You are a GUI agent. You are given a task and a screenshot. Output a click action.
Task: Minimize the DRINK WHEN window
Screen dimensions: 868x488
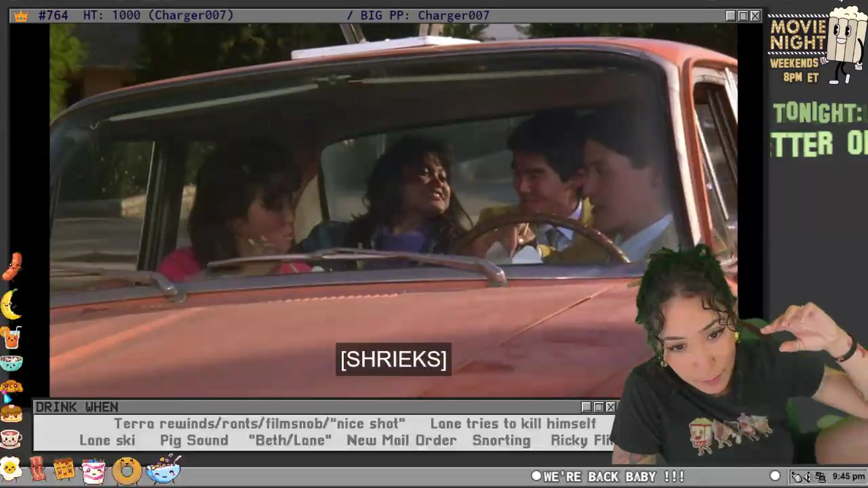point(586,407)
